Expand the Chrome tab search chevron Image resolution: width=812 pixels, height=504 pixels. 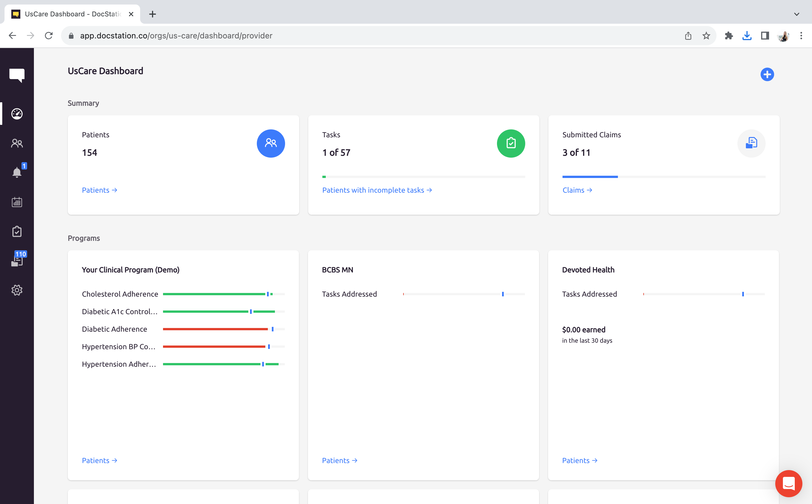point(796,14)
